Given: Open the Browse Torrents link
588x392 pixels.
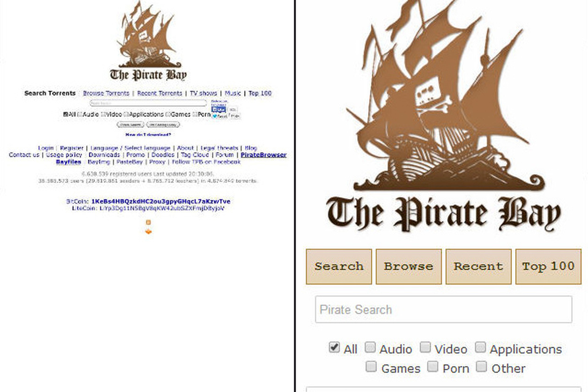Looking at the screenshot, I should (x=106, y=93).
